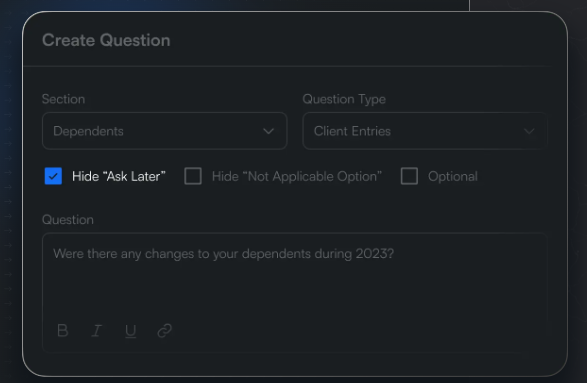Viewport: 587px width, 383px height.
Task: Open the Client Entries question type dropdown
Action: point(425,131)
